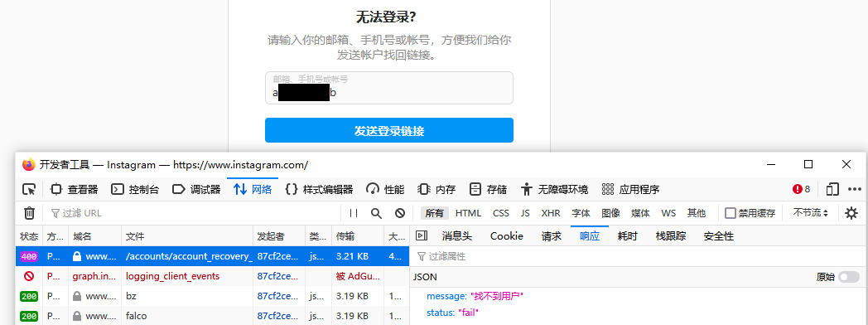Toggle the 原始 raw response switch
868x325 pixels.
849,277
